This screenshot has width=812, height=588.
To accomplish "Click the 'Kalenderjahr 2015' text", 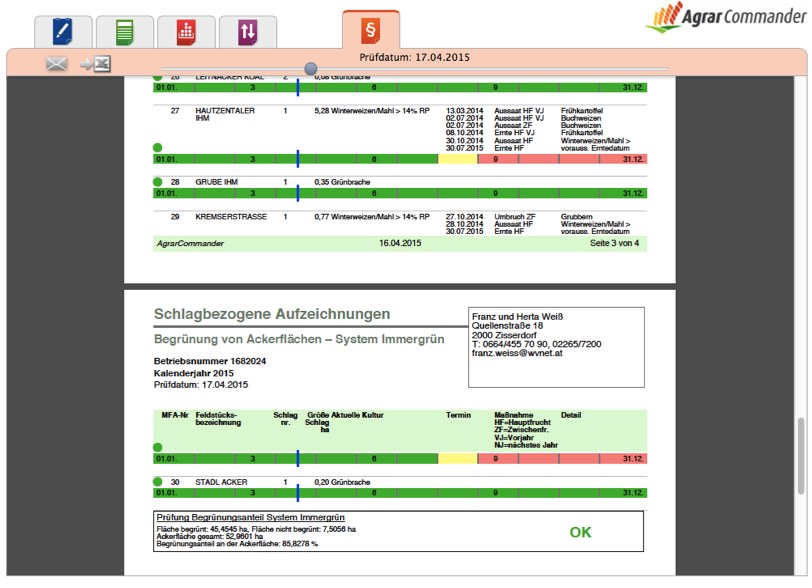I will point(194,373).
